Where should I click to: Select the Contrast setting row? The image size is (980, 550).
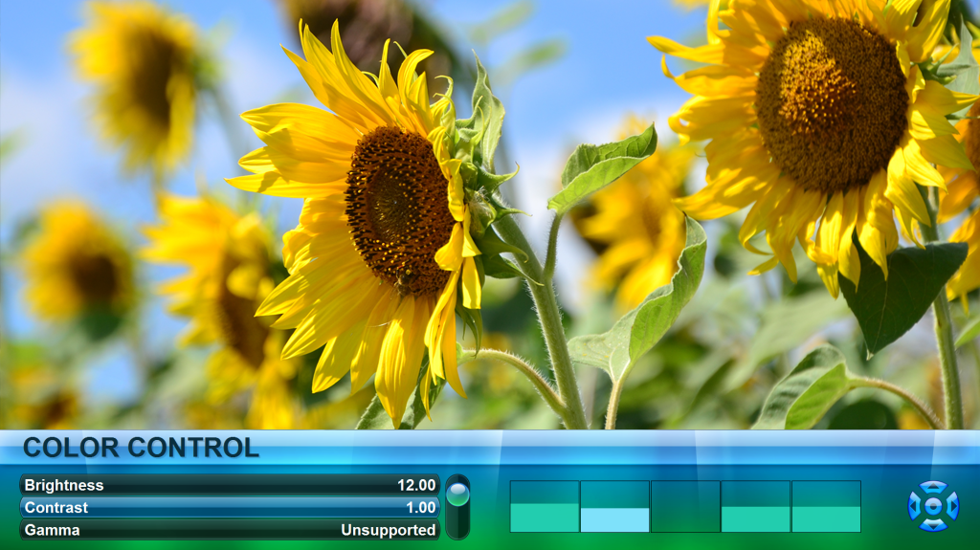point(230,508)
